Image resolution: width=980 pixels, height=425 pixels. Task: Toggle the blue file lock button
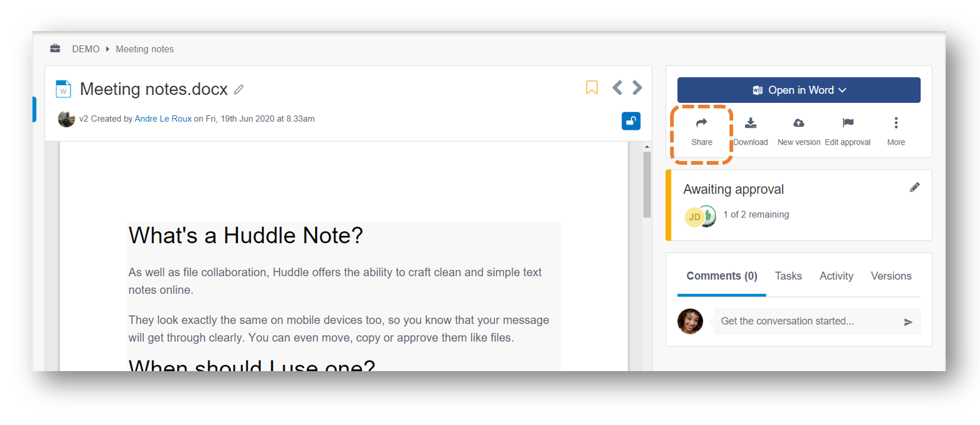click(631, 121)
